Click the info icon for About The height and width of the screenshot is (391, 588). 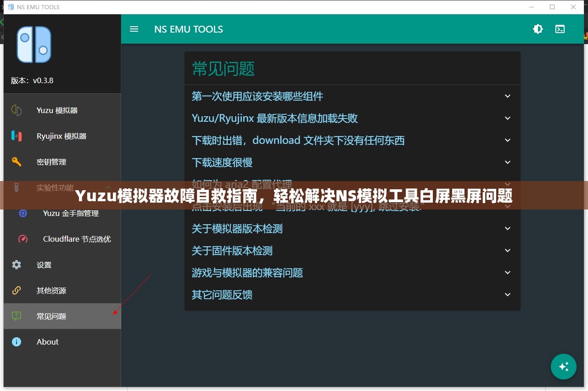coord(17,342)
